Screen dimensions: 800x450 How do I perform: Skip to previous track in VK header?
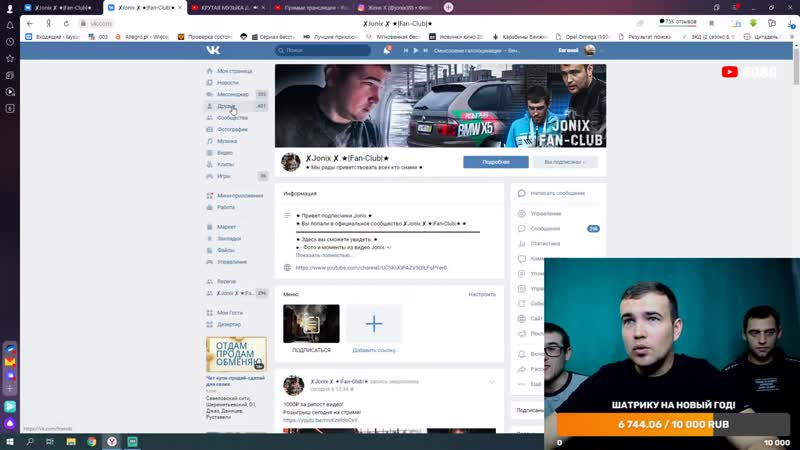click(x=406, y=51)
